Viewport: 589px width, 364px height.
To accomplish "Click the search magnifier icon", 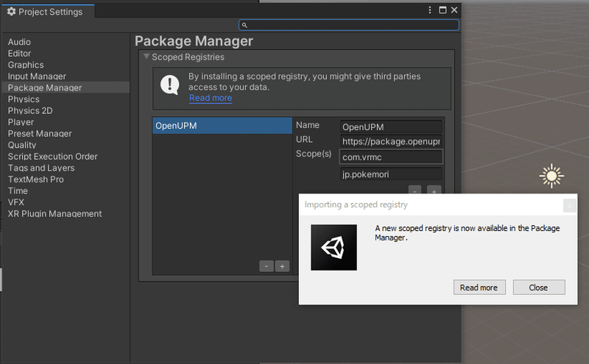I will 244,25.
